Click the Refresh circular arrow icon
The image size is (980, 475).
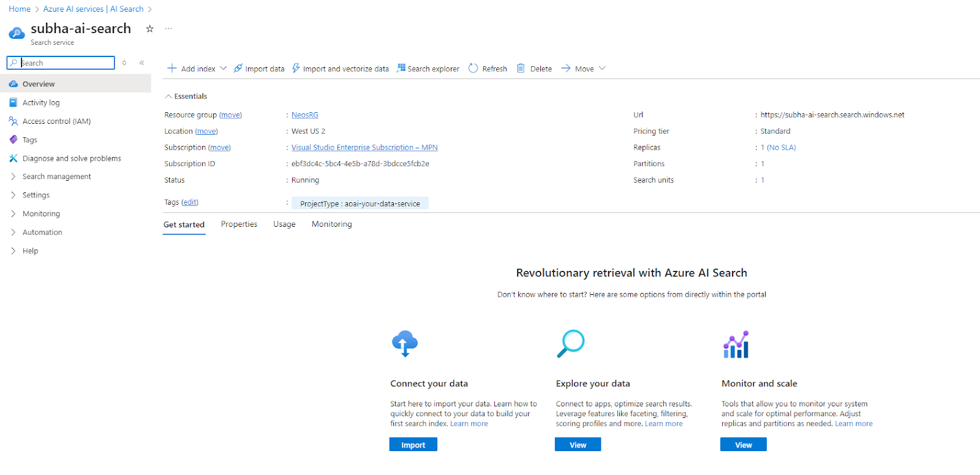click(x=473, y=68)
